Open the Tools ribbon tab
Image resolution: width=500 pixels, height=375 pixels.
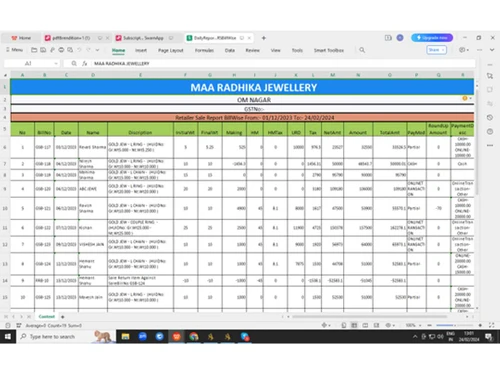tap(297, 50)
